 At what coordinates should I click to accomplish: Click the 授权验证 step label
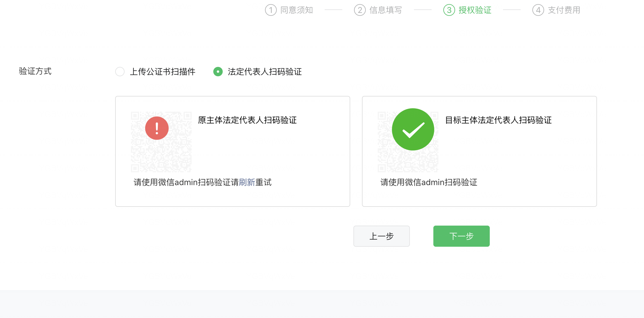[475, 10]
